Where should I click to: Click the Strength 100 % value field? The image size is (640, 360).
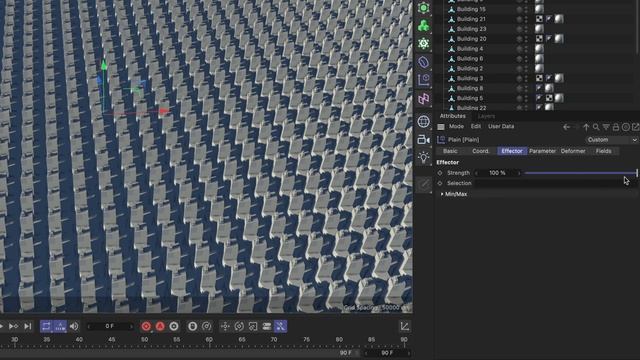(x=497, y=173)
